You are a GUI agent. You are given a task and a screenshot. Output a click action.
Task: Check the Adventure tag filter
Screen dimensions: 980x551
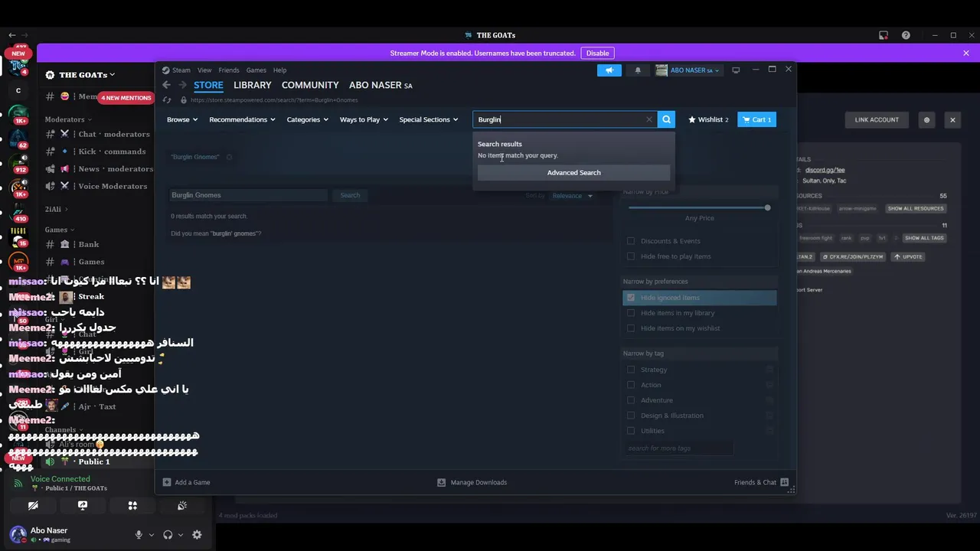pos(631,400)
